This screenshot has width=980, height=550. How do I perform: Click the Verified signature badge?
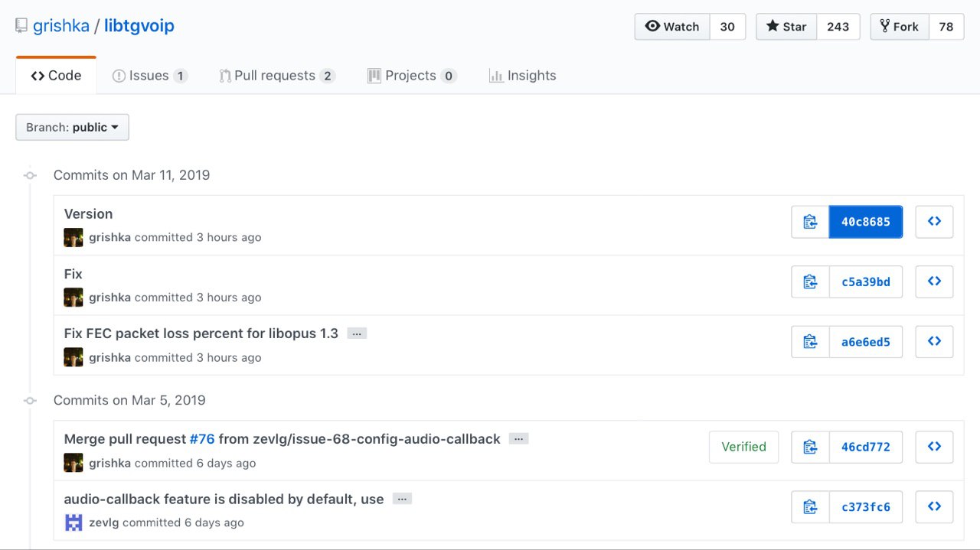[x=743, y=447]
